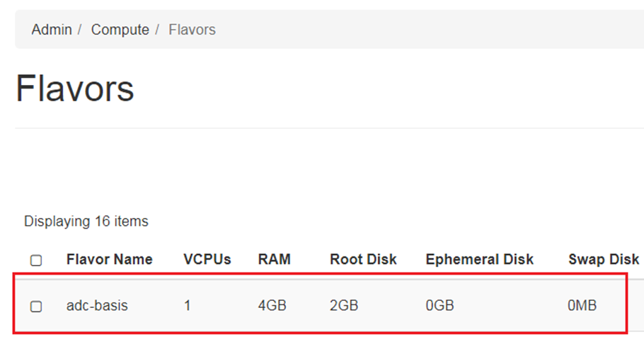This screenshot has height=337, width=644.
Task: Toggle the select-all flavors checkbox in header
Action: point(36,261)
